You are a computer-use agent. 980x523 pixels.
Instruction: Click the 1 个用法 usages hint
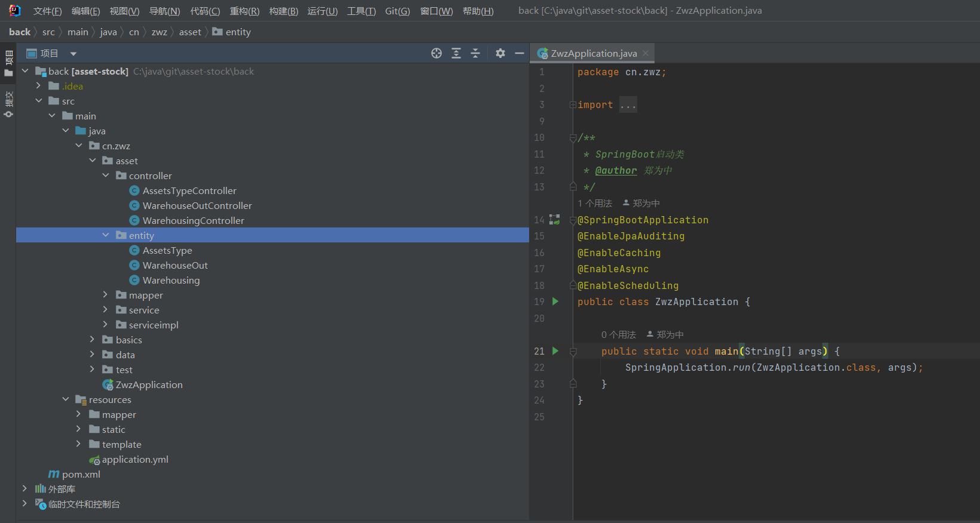[595, 204]
